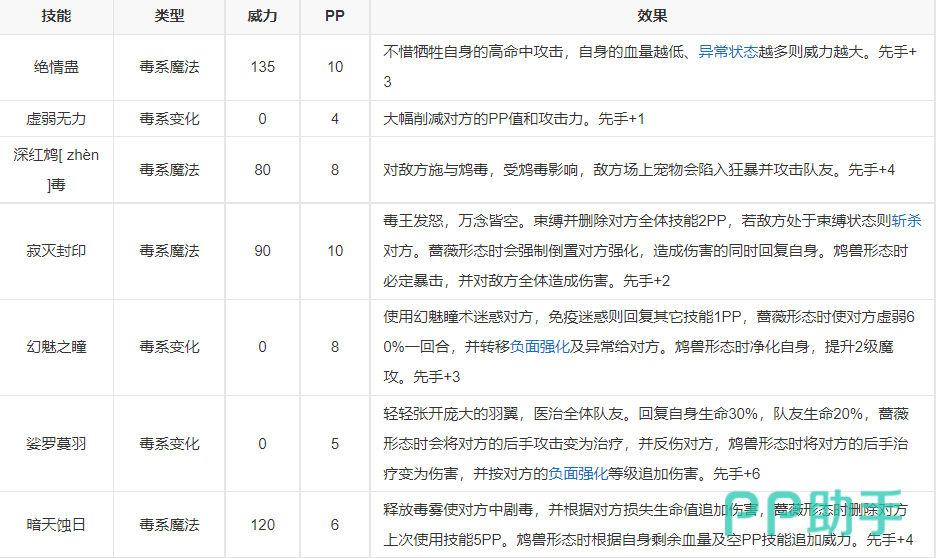Click the power value 135
937x558 pixels.
coord(262,67)
